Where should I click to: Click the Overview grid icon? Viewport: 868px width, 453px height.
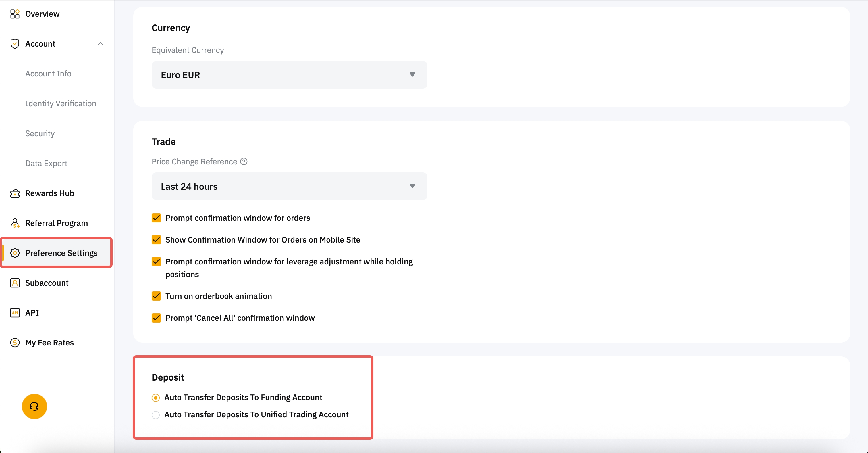[x=15, y=14]
